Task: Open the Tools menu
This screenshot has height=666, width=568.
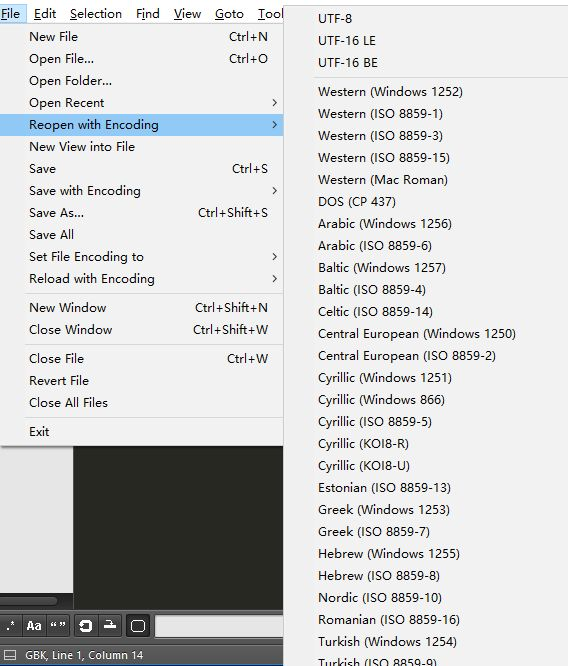Action: 270,14
